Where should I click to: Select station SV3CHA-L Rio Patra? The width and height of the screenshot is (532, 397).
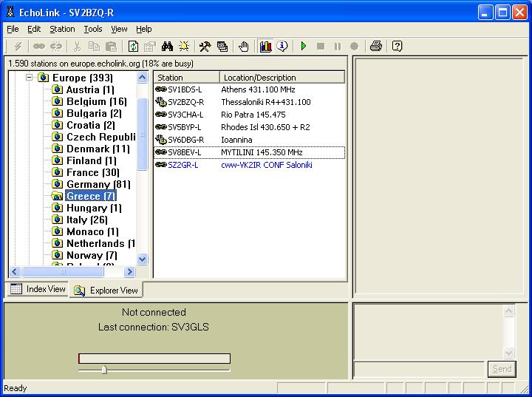pos(250,115)
